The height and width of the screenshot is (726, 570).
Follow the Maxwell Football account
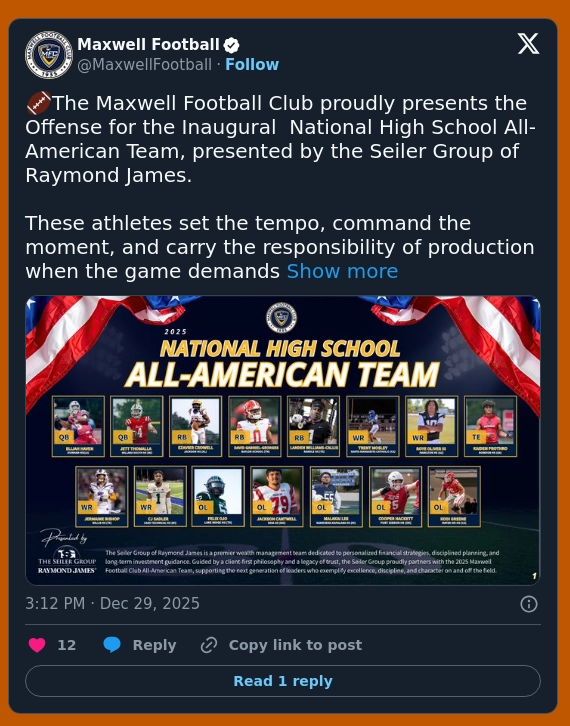pyautogui.click(x=252, y=64)
